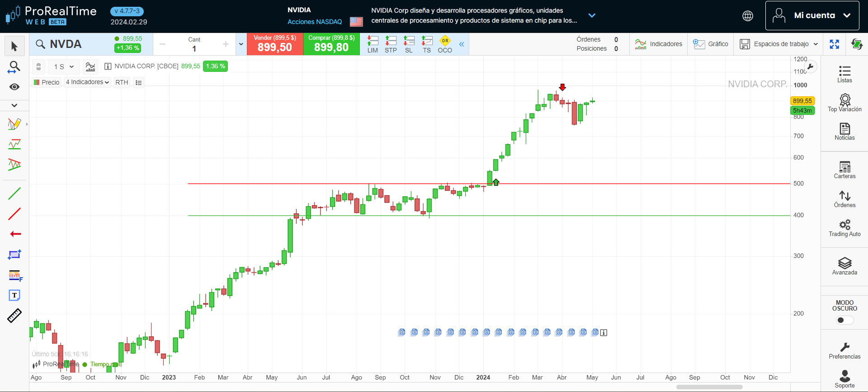This screenshot has height=392, width=868.
Task: Click the events info icon beside document markers
Action: (604, 333)
